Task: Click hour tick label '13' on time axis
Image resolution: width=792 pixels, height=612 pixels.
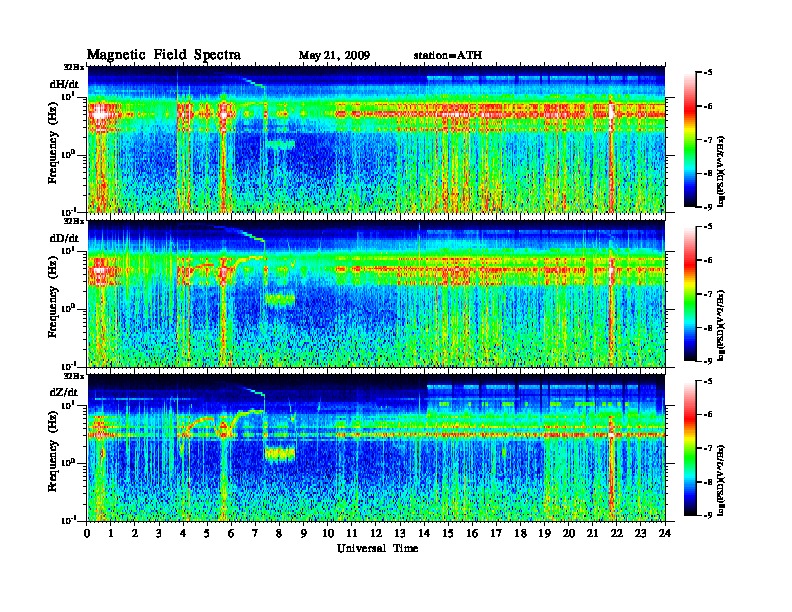Action: click(x=400, y=534)
